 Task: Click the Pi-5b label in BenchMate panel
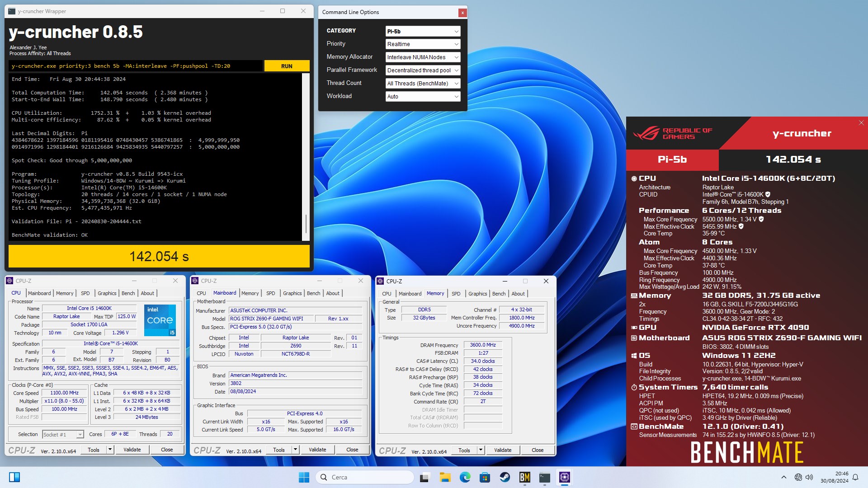[672, 160]
